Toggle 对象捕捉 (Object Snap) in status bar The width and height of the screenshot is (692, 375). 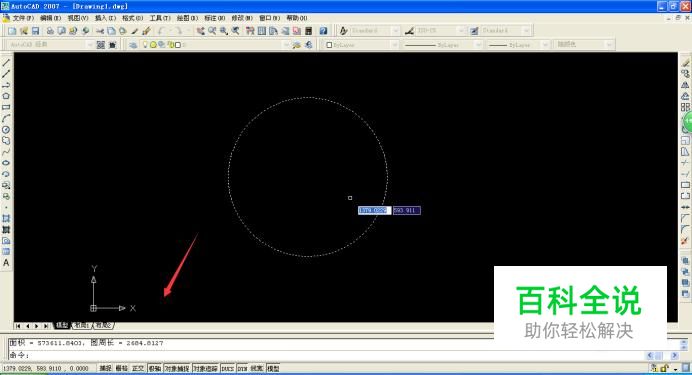(177, 368)
